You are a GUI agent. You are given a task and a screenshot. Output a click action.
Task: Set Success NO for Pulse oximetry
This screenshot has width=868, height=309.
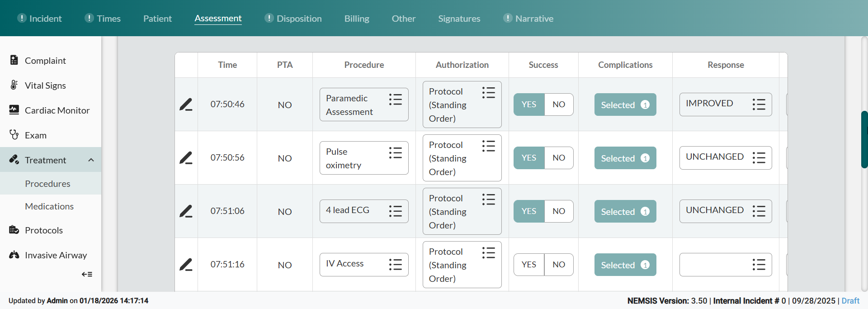[559, 158]
